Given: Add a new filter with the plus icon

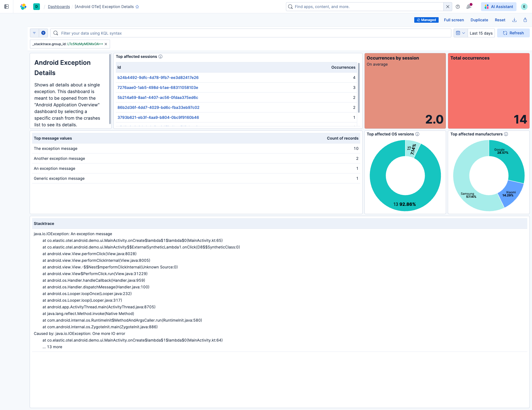Looking at the screenshot, I should pos(43,33).
